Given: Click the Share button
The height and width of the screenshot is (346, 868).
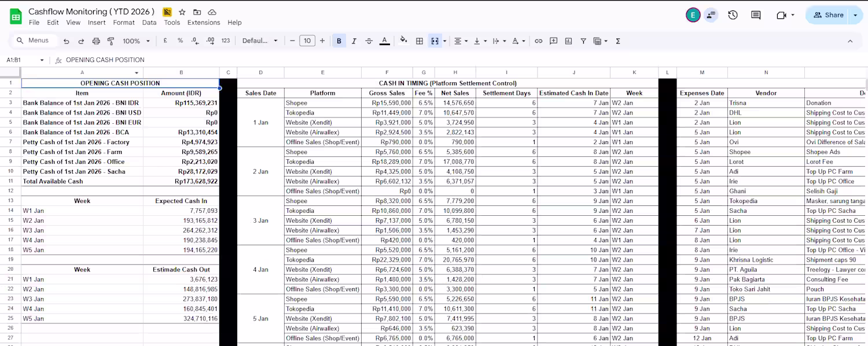Looking at the screenshot, I should point(828,15).
